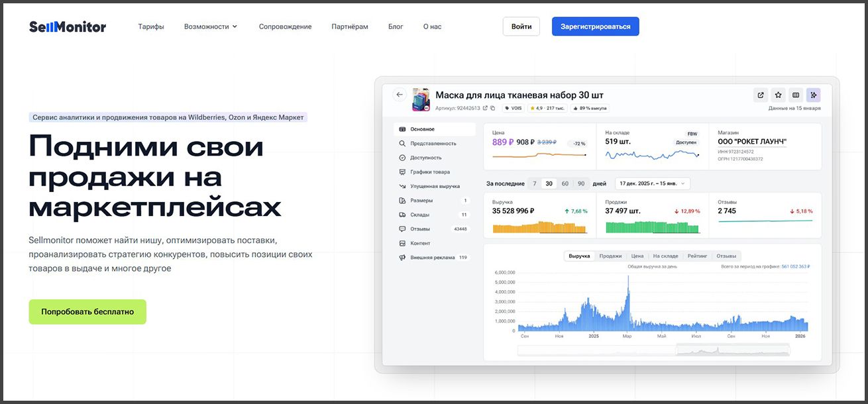Click the 37 497 шт. sales value

point(623,211)
